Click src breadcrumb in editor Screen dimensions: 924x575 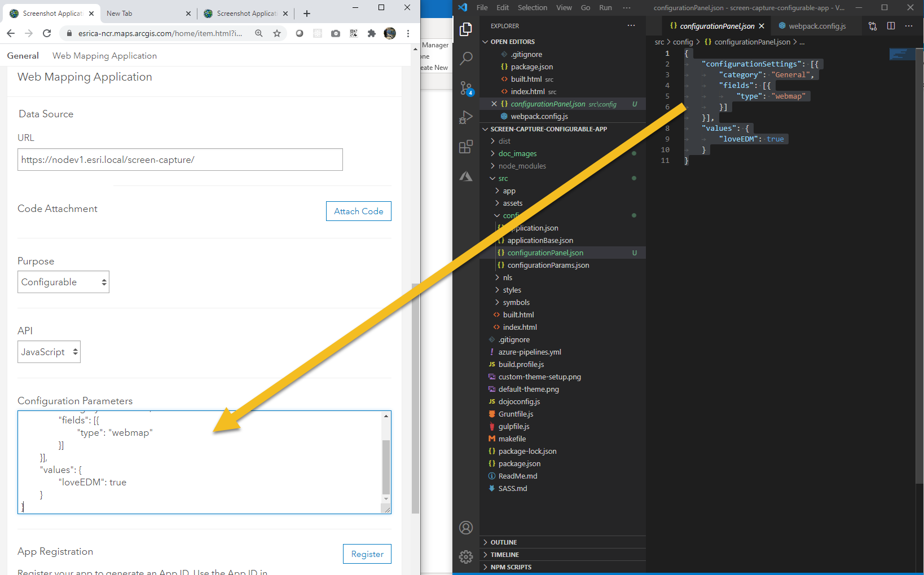coord(659,42)
